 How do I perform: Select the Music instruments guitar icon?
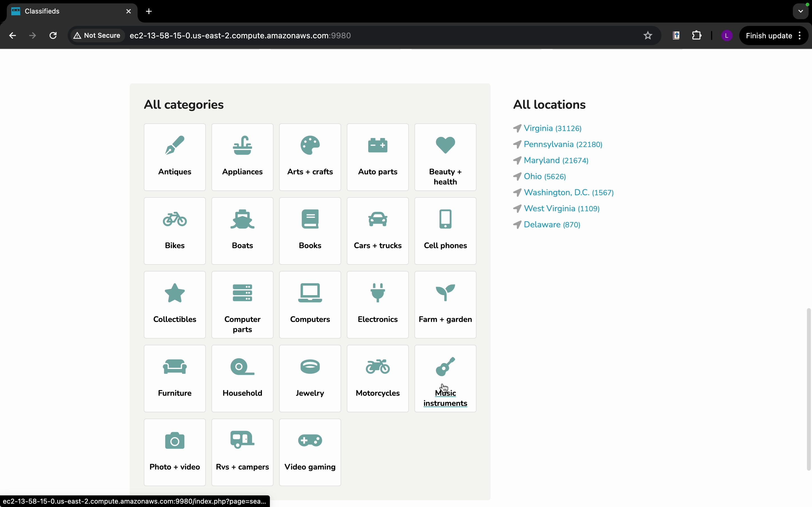(445, 366)
